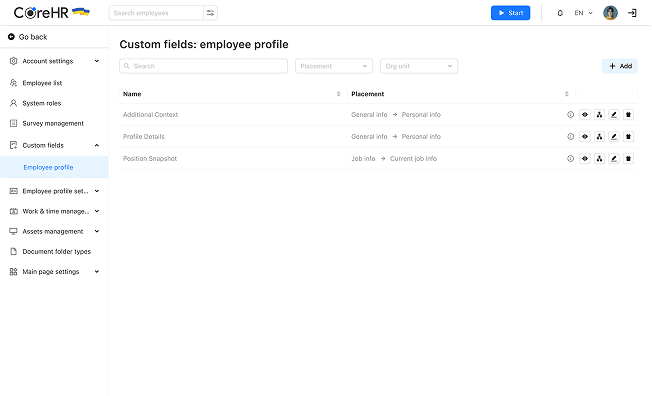
Task: Open the Org unit filter dropdown
Action: click(x=419, y=66)
